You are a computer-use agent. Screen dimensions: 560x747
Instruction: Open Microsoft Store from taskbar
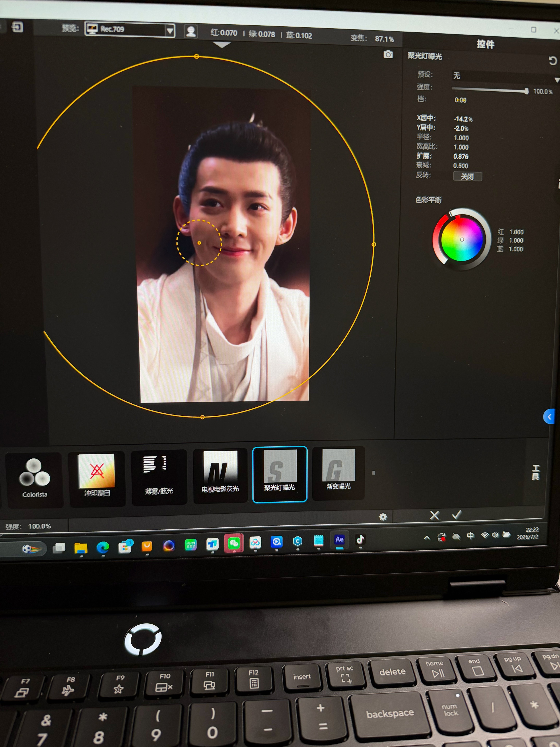(x=125, y=547)
